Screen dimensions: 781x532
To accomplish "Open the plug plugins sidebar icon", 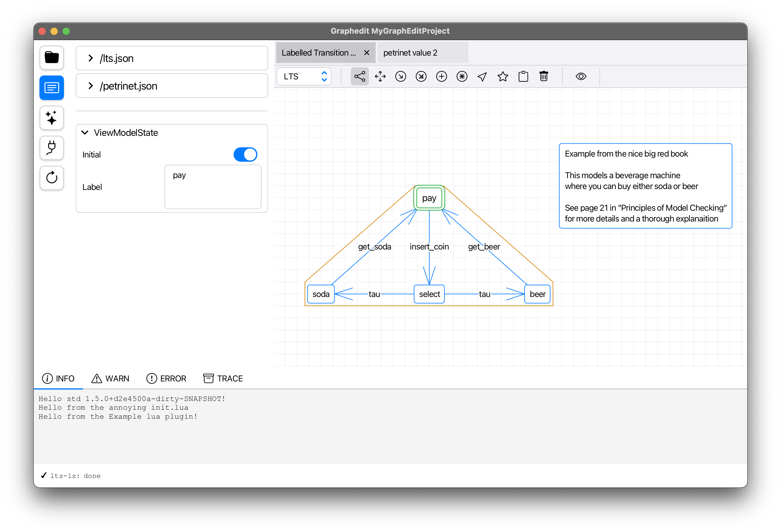I will pyautogui.click(x=52, y=148).
